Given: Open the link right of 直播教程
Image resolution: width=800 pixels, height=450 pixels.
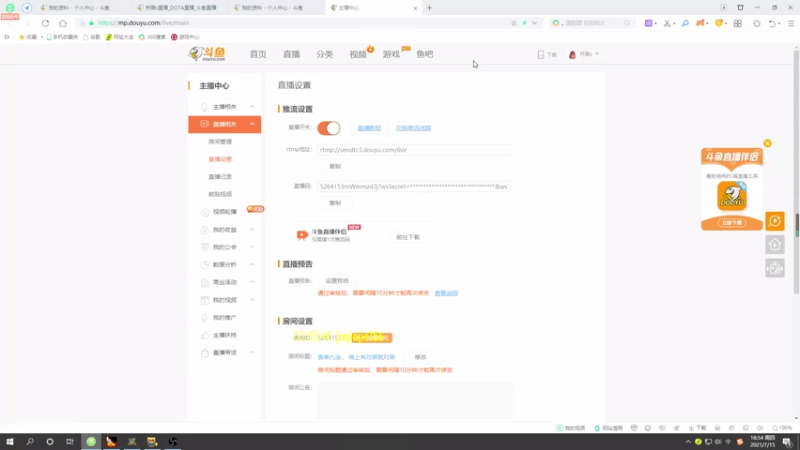Looking at the screenshot, I should (x=413, y=128).
